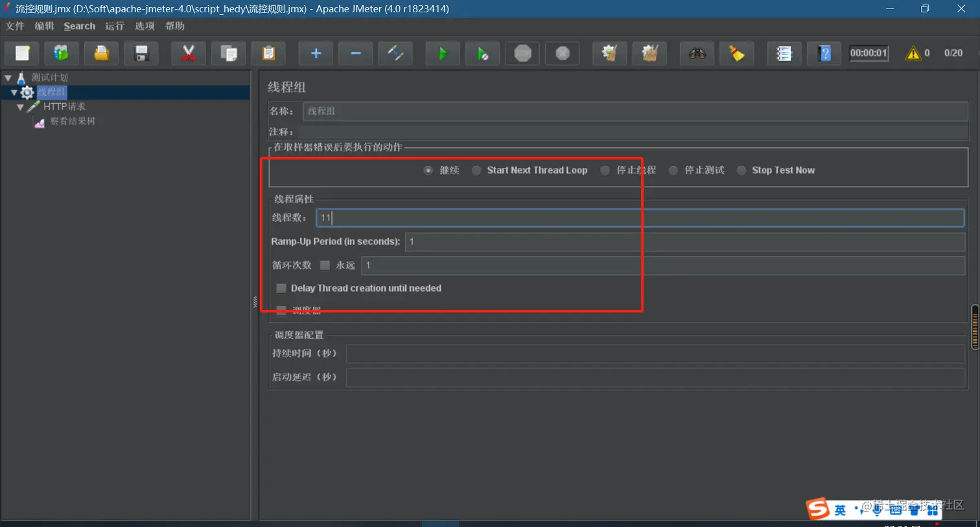Click the Toggle enable/disable toolbar icon
Viewport: 980px width, 527px height.
tap(395, 53)
